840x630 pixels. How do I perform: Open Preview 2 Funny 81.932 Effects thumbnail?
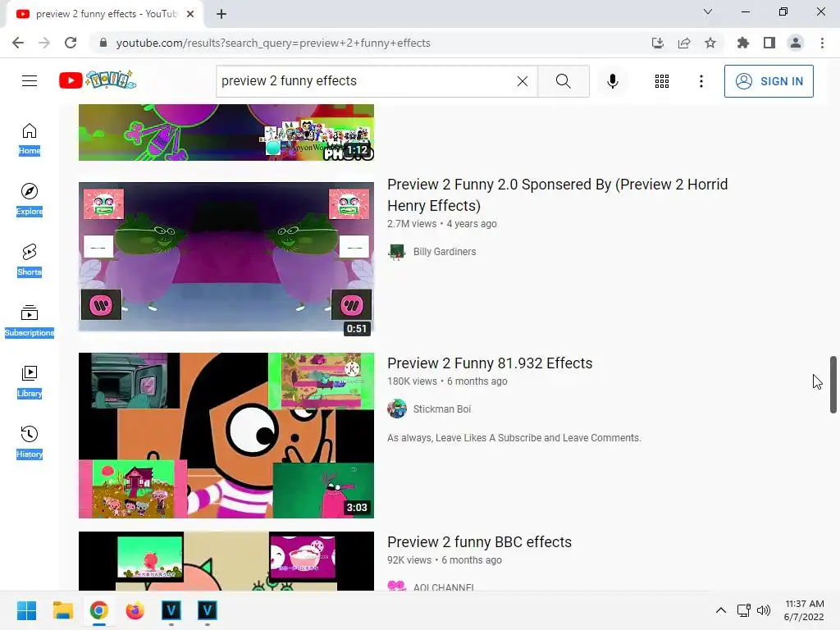[x=226, y=435]
